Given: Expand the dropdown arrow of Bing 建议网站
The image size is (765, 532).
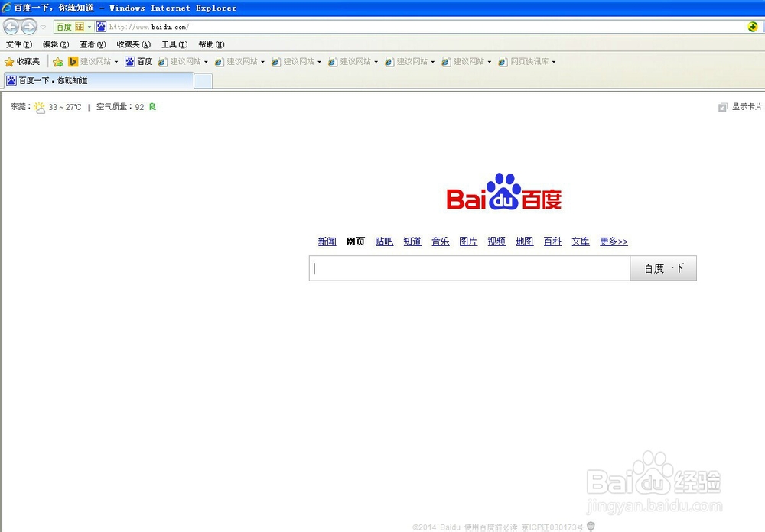Looking at the screenshot, I should point(116,62).
